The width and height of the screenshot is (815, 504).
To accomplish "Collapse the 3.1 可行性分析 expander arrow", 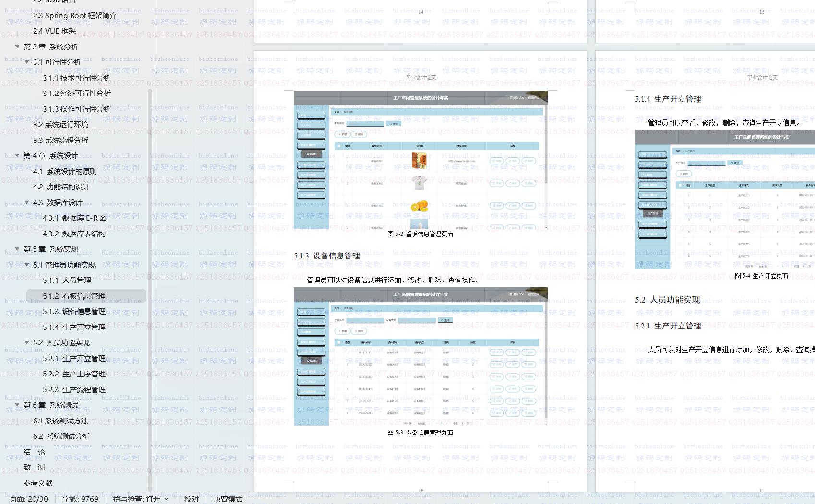I will tap(27, 62).
